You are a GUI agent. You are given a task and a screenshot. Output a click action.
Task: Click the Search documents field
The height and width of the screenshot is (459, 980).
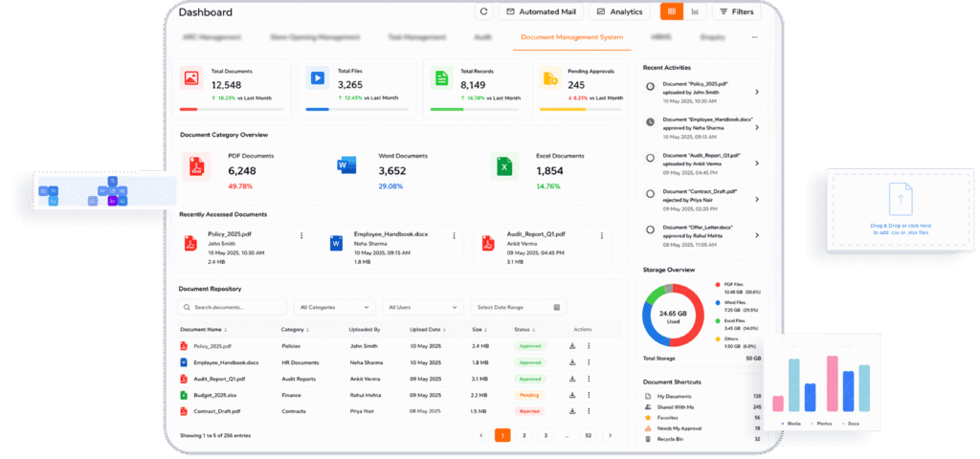[232, 307]
